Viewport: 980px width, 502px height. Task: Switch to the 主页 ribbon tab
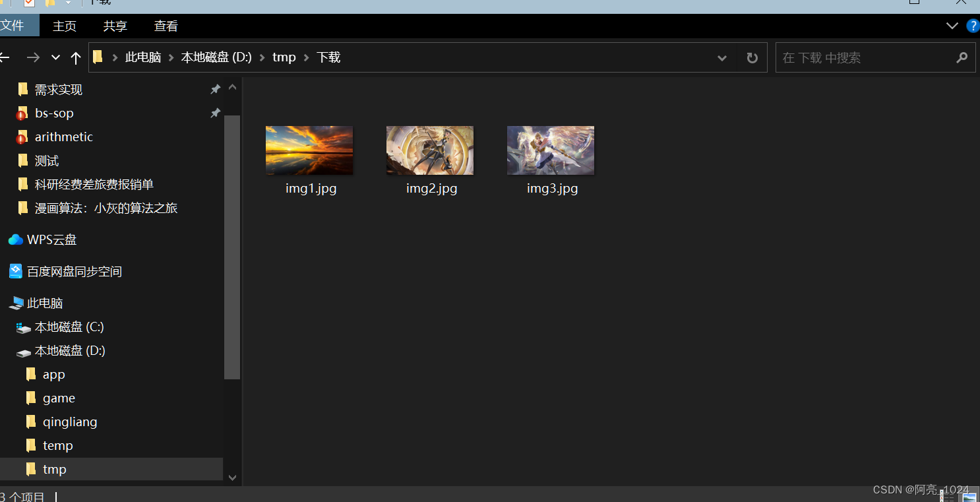tap(65, 26)
